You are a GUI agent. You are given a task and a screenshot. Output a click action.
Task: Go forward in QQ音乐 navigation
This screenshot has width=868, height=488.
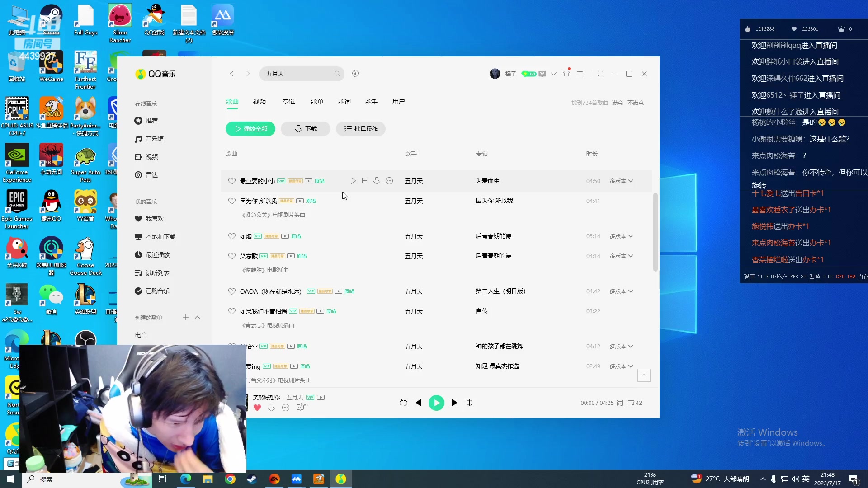[x=248, y=74]
